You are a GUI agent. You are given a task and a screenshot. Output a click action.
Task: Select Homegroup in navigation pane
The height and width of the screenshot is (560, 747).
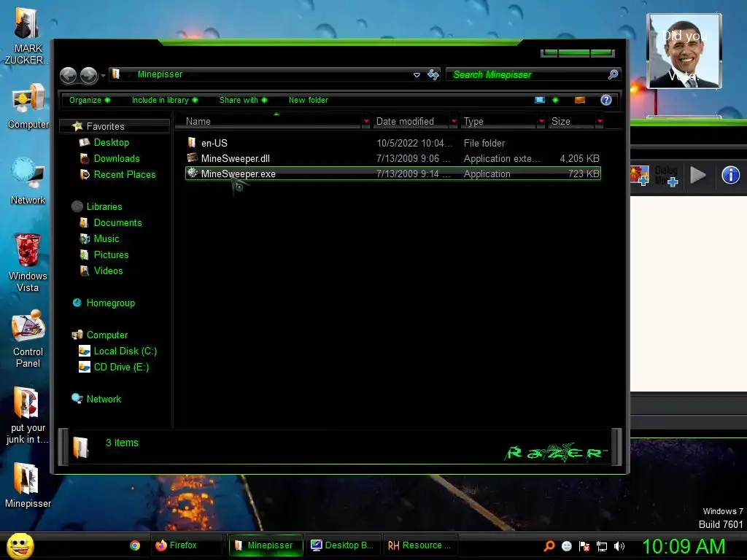coord(111,303)
